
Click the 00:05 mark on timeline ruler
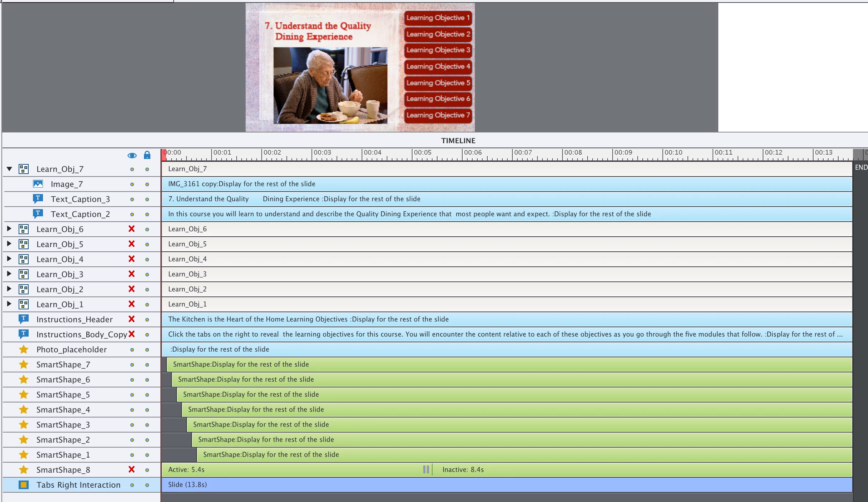(x=412, y=155)
